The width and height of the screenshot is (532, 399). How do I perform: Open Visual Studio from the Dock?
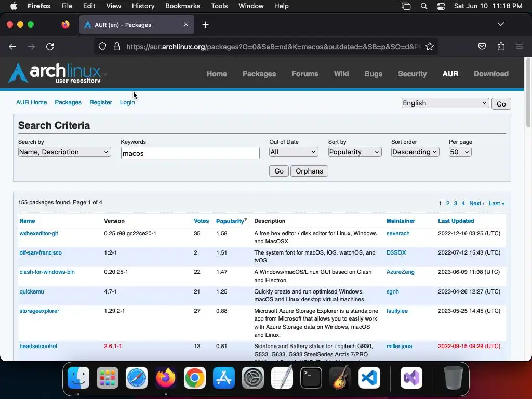tap(411, 378)
